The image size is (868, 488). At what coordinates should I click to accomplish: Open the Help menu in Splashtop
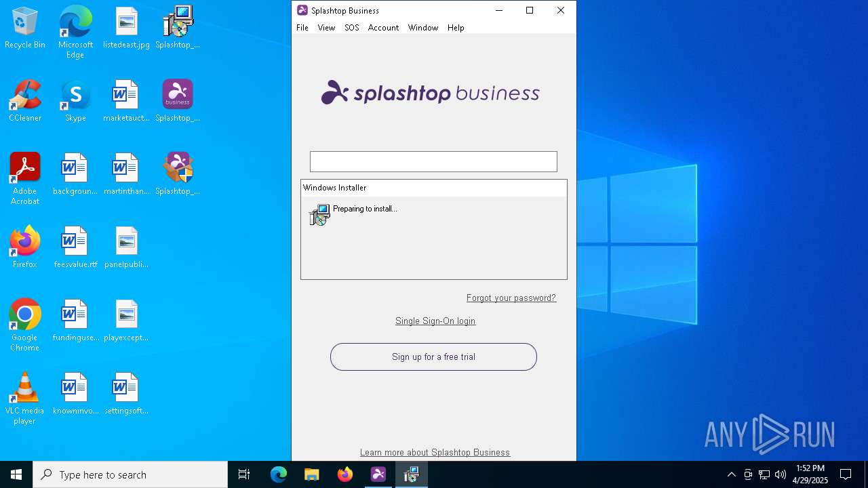(x=456, y=28)
